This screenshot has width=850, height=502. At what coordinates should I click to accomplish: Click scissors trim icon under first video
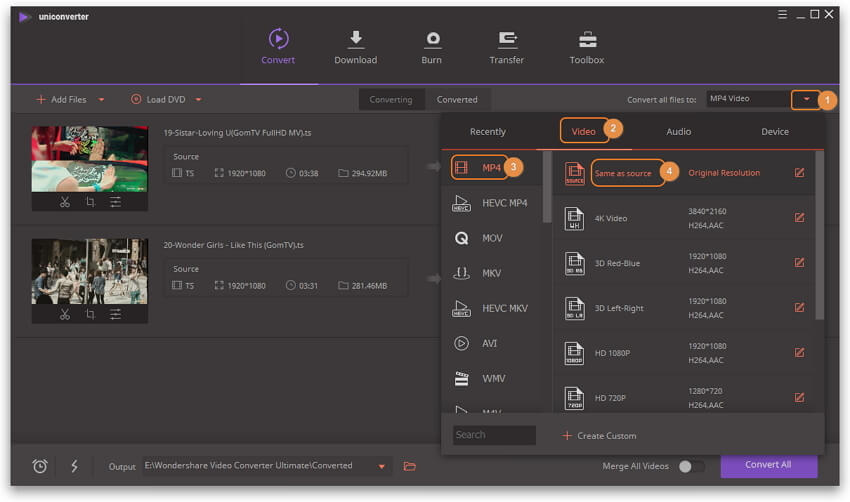[64, 201]
